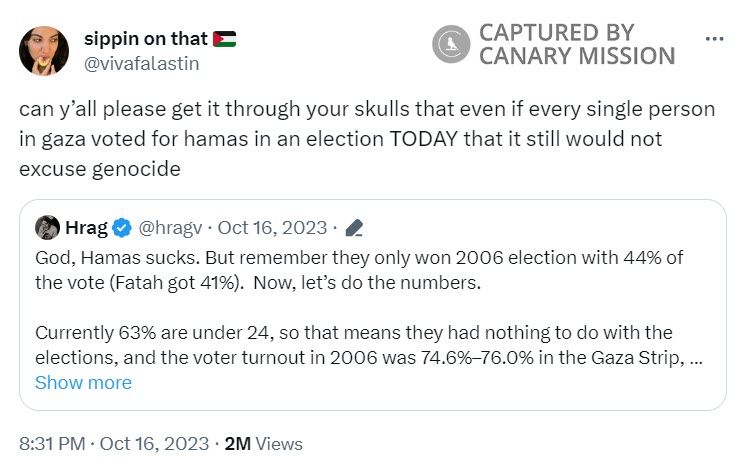Image resolution: width=746 pixels, height=474 pixels.
Task: Open the three-dot more options menu
Action: click(x=714, y=39)
